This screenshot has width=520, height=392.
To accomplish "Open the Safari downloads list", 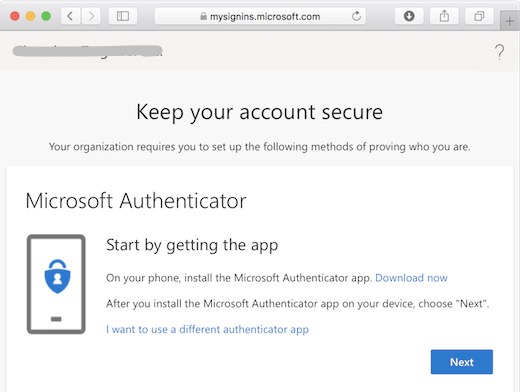I will (409, 16).
